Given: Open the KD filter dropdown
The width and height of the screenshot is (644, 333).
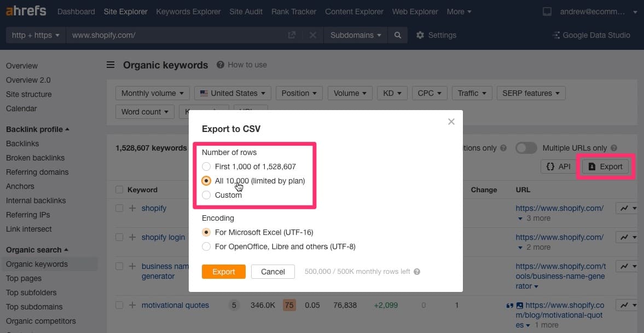Looking at the screenshot, I should 392,93.
